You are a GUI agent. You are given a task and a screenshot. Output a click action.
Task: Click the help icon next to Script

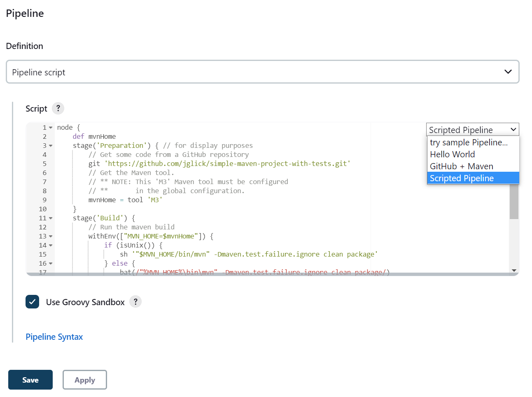pyautogui.click(x=58, y=108)
